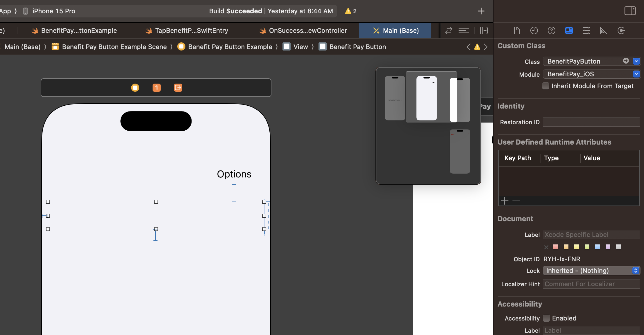Viewport: 644px width, 335px height.
Task: Select the red document label color swatch
Action: click(x=556, y=247)
